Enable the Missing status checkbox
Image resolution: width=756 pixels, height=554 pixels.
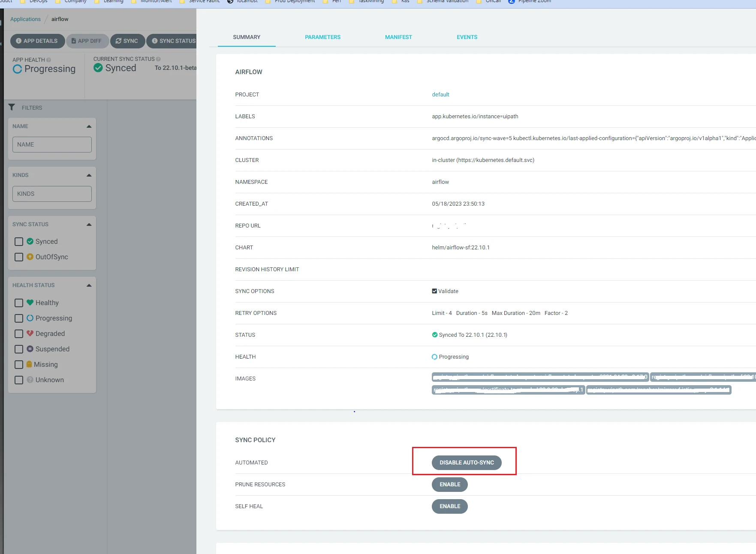(19, 365)
